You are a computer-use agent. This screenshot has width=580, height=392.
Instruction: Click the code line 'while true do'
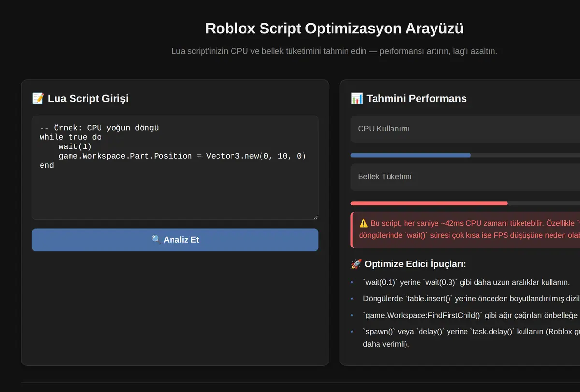(x=71, y=137)
